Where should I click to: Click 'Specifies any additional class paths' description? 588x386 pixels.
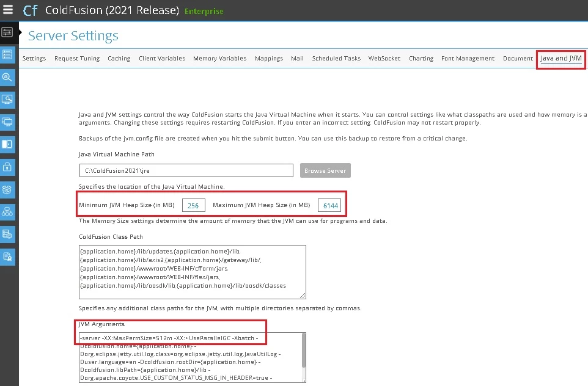point(220,308)
